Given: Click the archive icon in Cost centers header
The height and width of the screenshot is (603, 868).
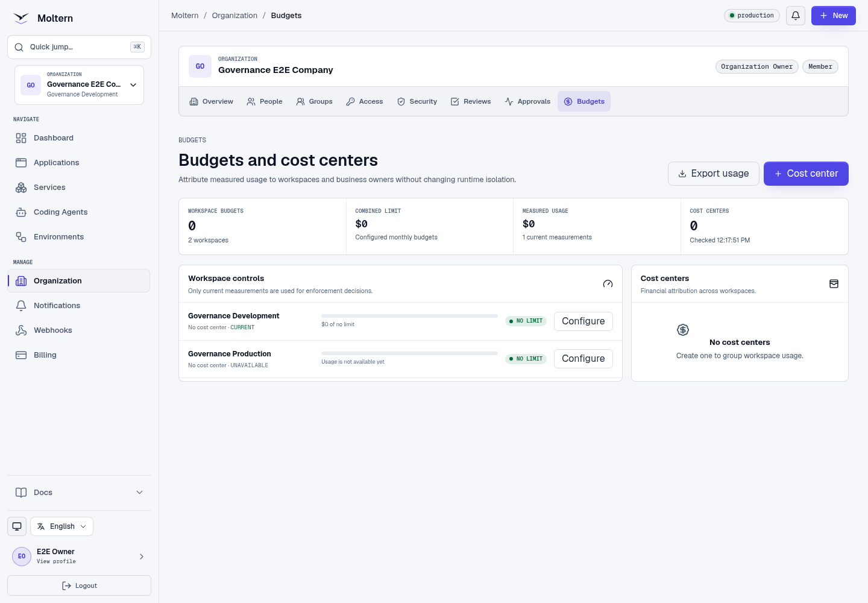Looking at the screenshot, I should point(834,284).
